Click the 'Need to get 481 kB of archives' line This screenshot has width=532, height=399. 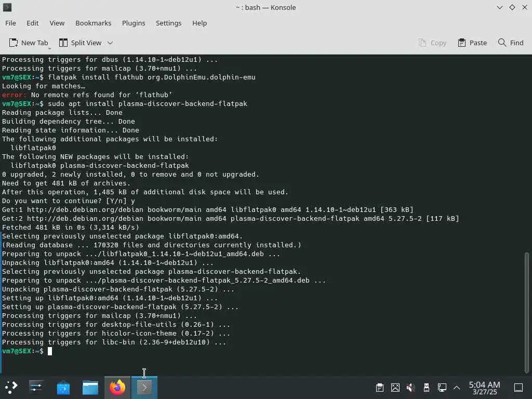tap(66, 183)
